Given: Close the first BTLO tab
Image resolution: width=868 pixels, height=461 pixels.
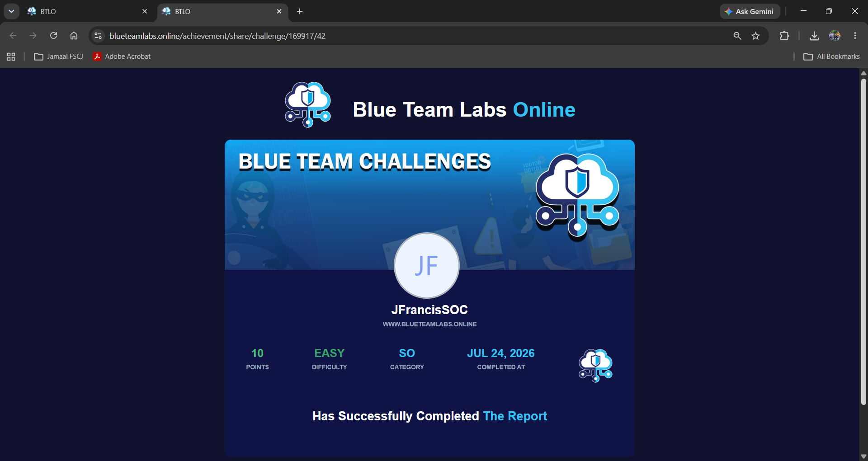Looking at the screenshot, I should coord(145,12).
